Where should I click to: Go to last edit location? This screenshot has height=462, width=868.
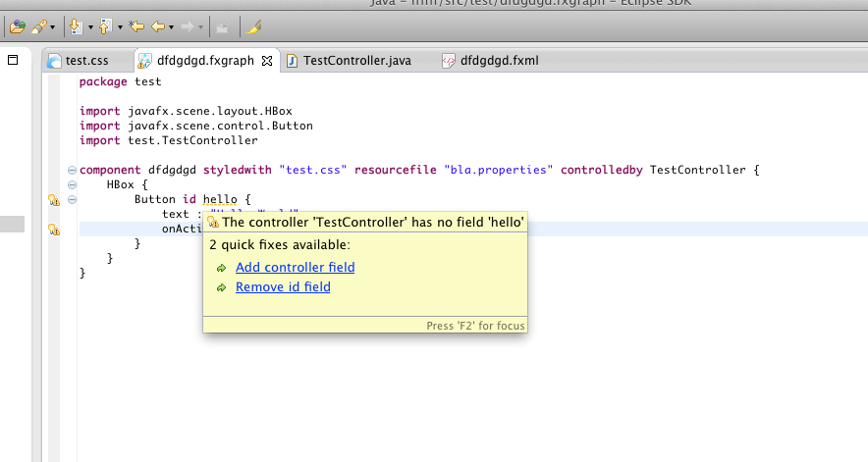click(x=137, y=26)
